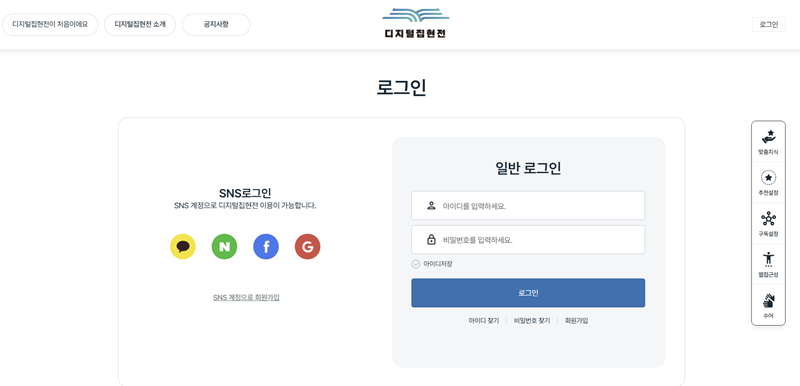The image size is (800, 386).
Task: Toggle the 아이디저장 checkbox
Action: click(415, 264)
